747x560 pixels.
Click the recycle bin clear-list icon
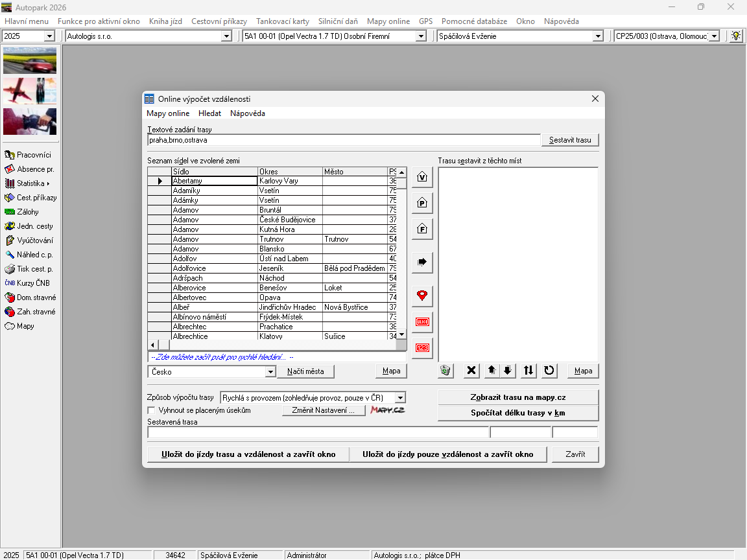point(445,371)
